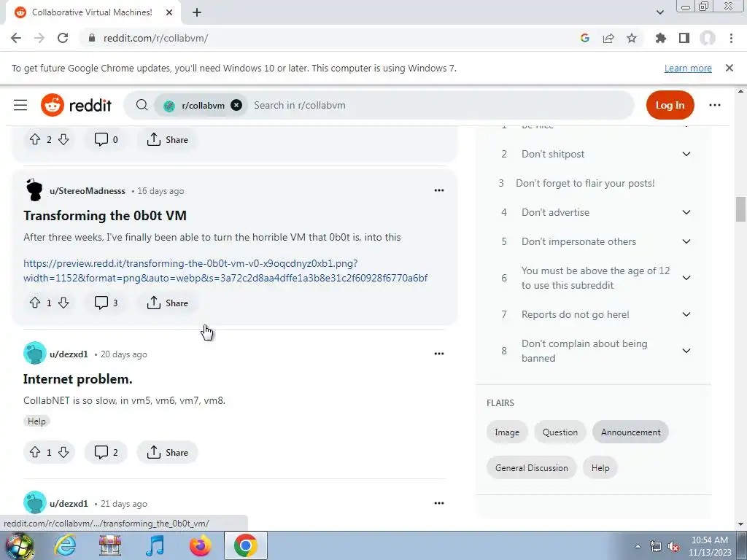Downvote the Internet problem post

click(63, 452)
